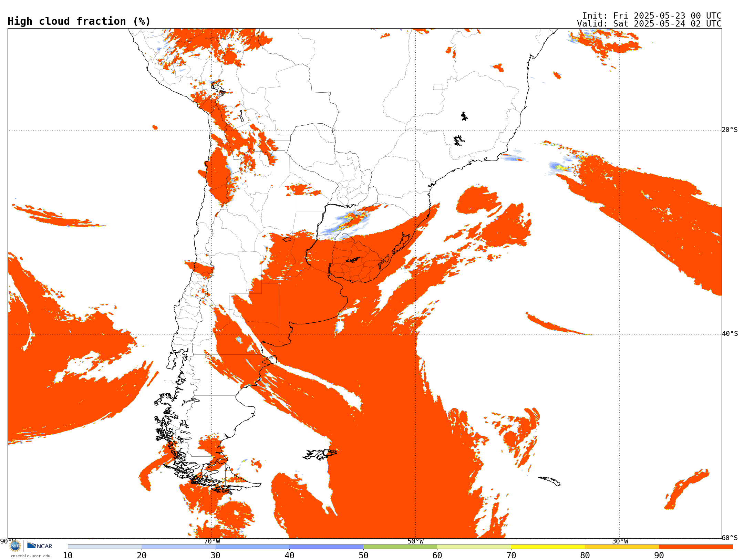Click the 50–60 green colorbar segment
The width and height of the screenshot is (744, 560).
[400, 547]
